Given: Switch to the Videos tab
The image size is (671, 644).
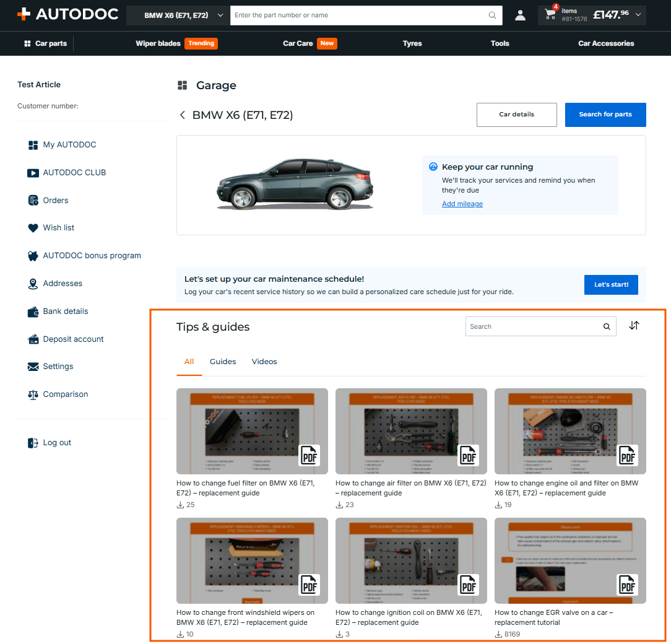Looking at the screenshot, I should pyautogui.click(x=264, y=362).
